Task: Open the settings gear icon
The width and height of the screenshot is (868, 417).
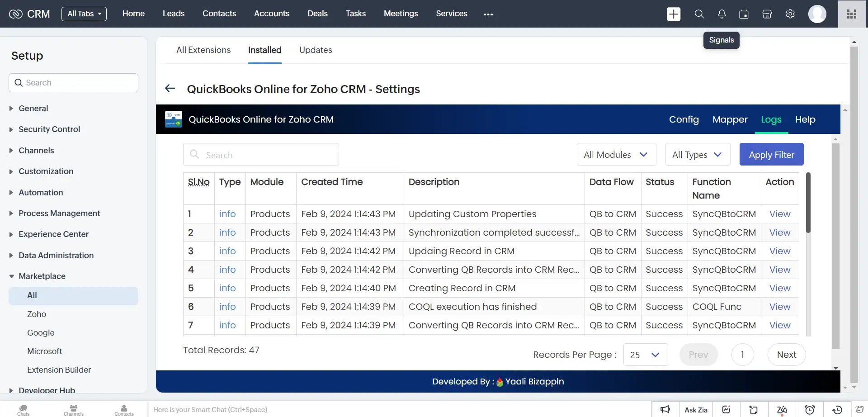Action: click(790, 14)
